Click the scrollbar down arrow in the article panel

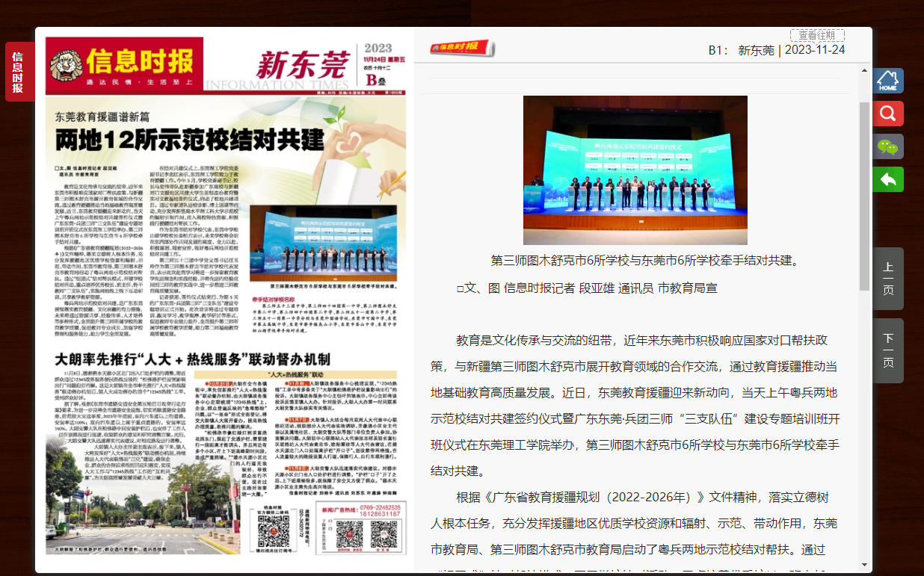[x=865, y=565]
